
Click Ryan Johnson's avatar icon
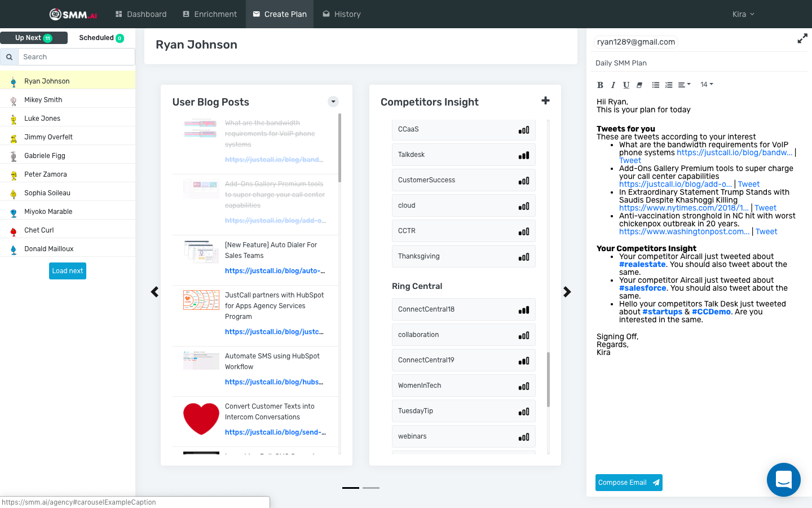(13, 82)
